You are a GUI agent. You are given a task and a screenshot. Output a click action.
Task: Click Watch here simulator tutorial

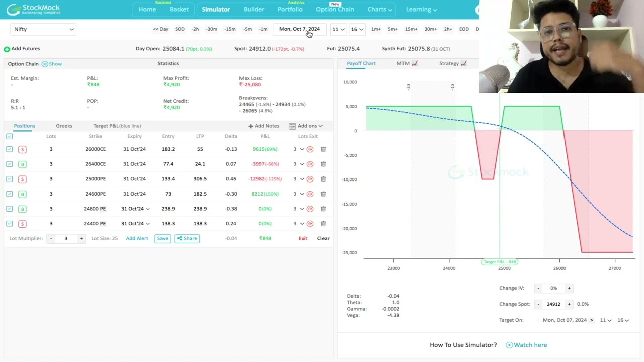[526, 345]
